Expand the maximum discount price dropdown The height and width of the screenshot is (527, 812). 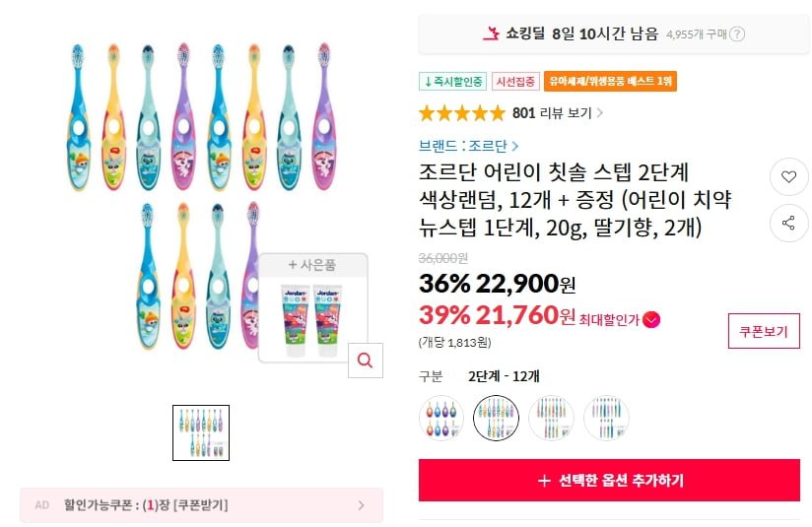(651, 319)
